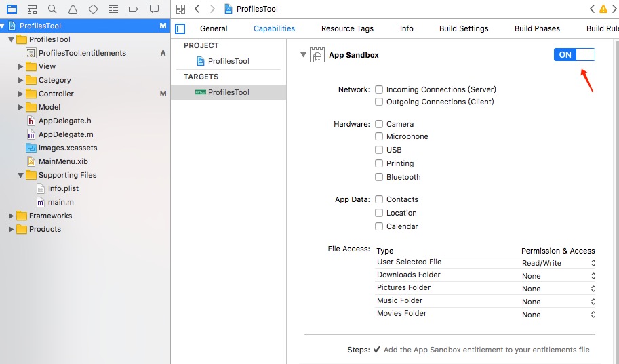Viewport: 619px width, 364px height.
Task: Expand the Category folder
Action: pos(20,80)
